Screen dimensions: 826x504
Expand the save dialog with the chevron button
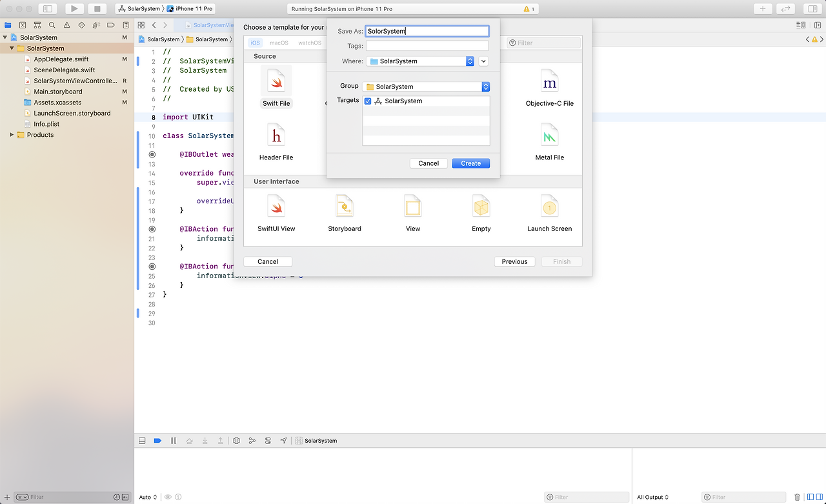click(x=483, y=61)
